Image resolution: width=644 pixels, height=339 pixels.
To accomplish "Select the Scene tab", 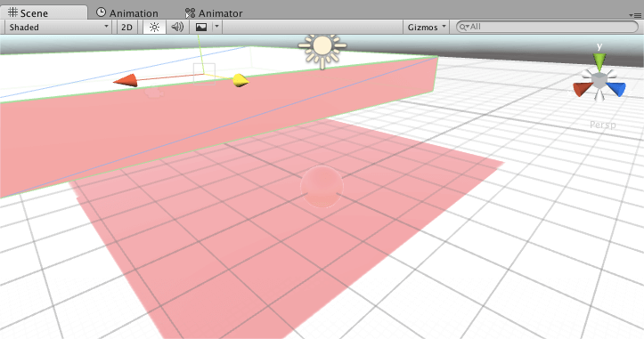I will pyautogui.click(x=28, y=12).
